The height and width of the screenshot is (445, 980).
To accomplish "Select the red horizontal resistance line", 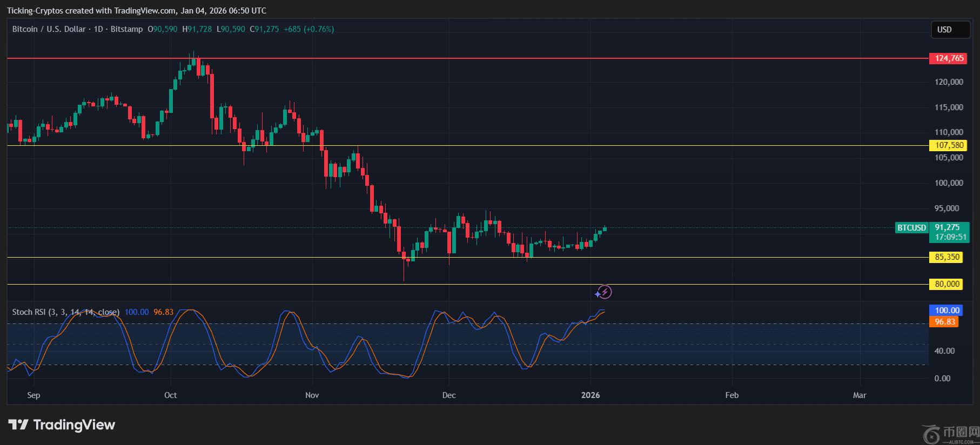I will (486, 58).
